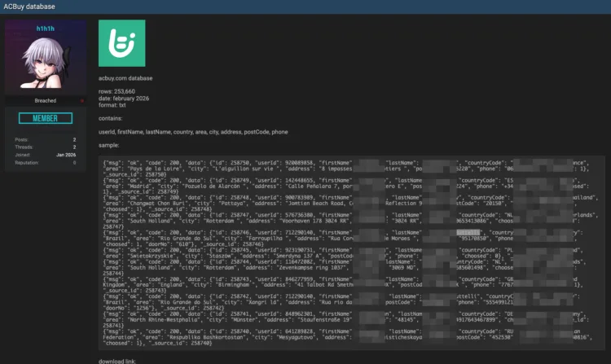Viewport: 611px width, 364px height.
Task: Select text 'date: february 2026'
Action: pos(124,99)
